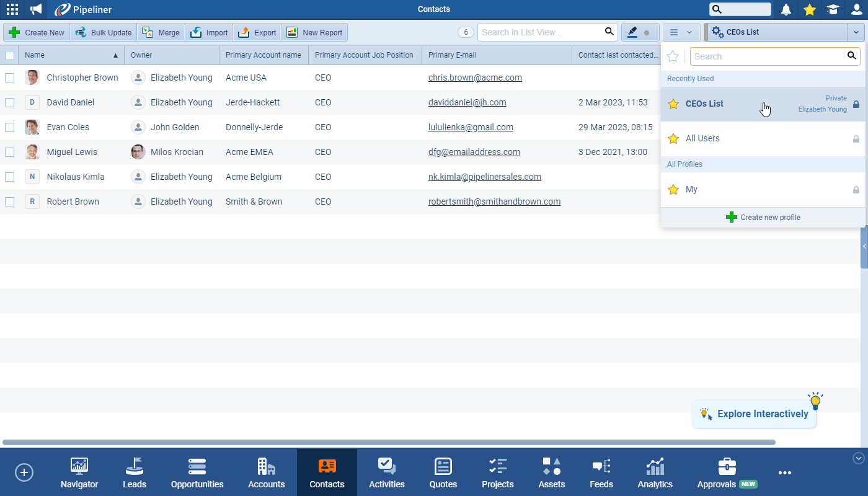868x496 pixels.
Task: Open the notifications bell icon
Action: [x=786, y=9]
